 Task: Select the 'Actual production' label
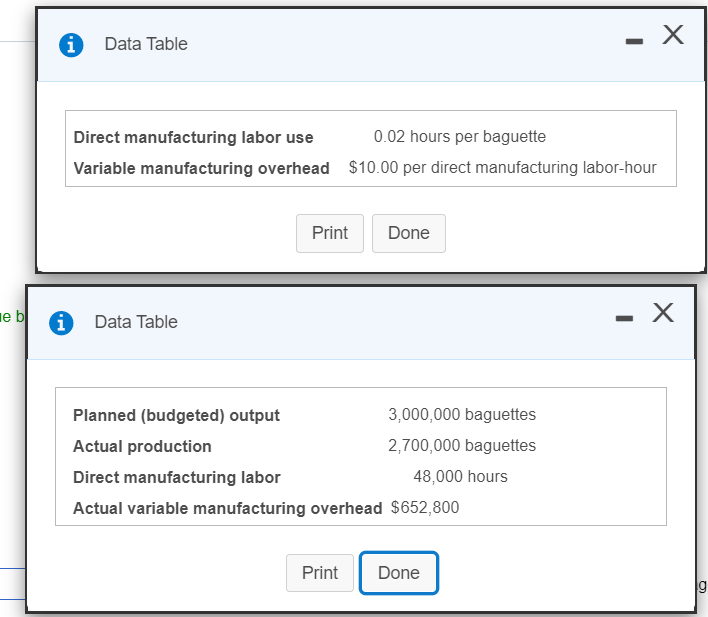(142, 446)
